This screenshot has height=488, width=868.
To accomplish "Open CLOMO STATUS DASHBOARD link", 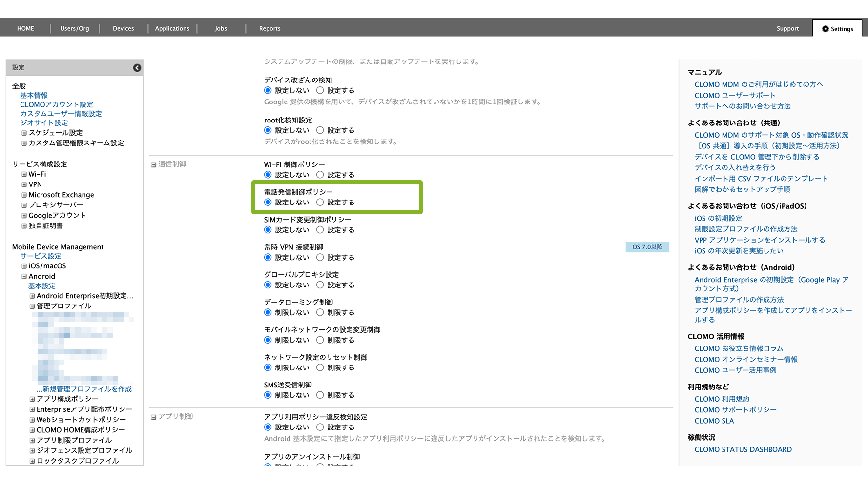I will pos(743,449).
